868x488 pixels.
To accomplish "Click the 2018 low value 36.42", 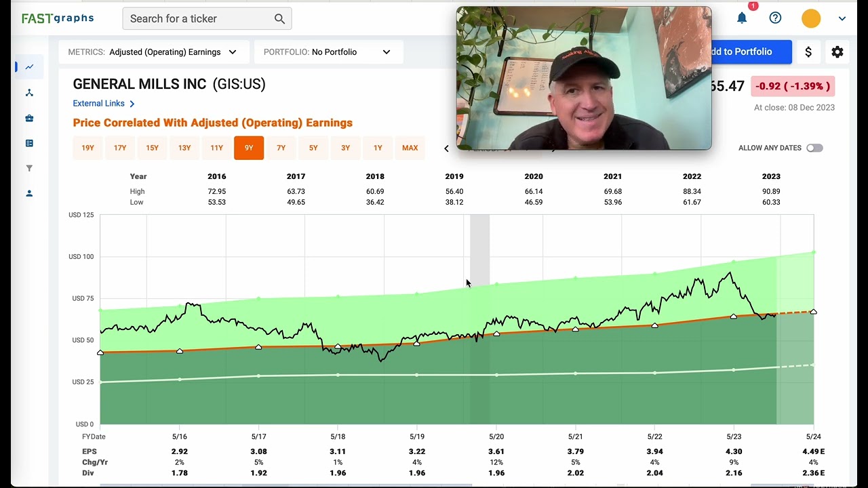I will [x=375, y=203].
